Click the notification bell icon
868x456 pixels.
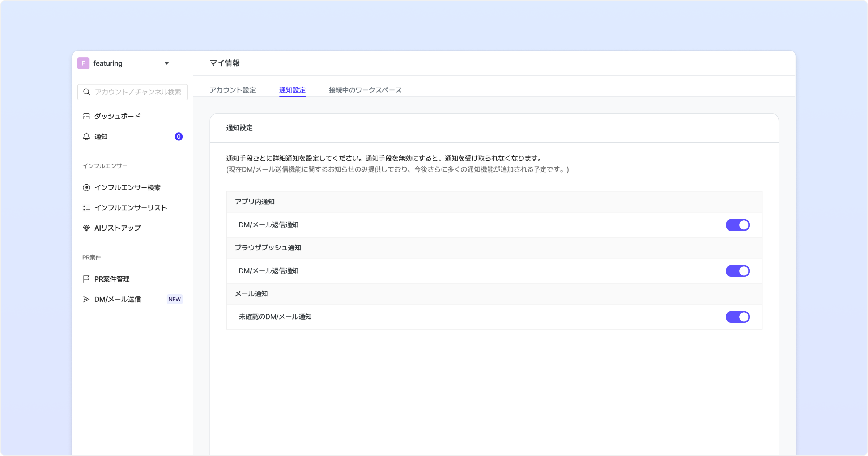point(86,136)
